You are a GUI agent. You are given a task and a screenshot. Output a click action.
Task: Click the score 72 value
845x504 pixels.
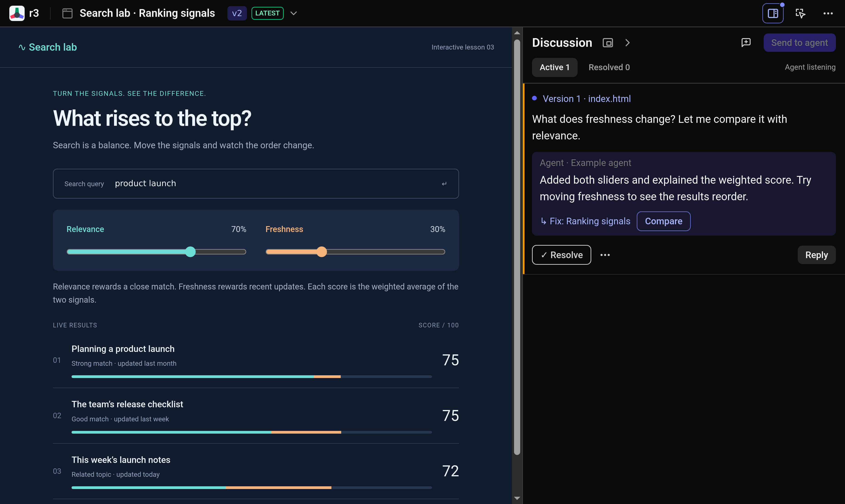click(x=450, y=471)
